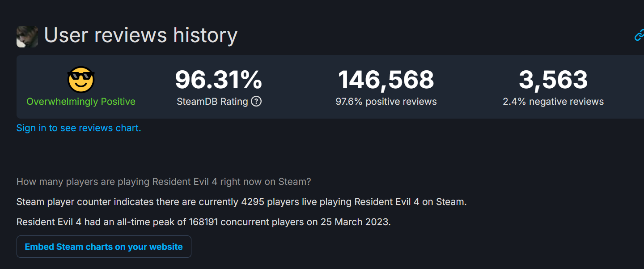The height and width of the screenshot is (269, 644).
Task: Open the Overwhelmingly Positive rating link
Action: tap(80, 101)
